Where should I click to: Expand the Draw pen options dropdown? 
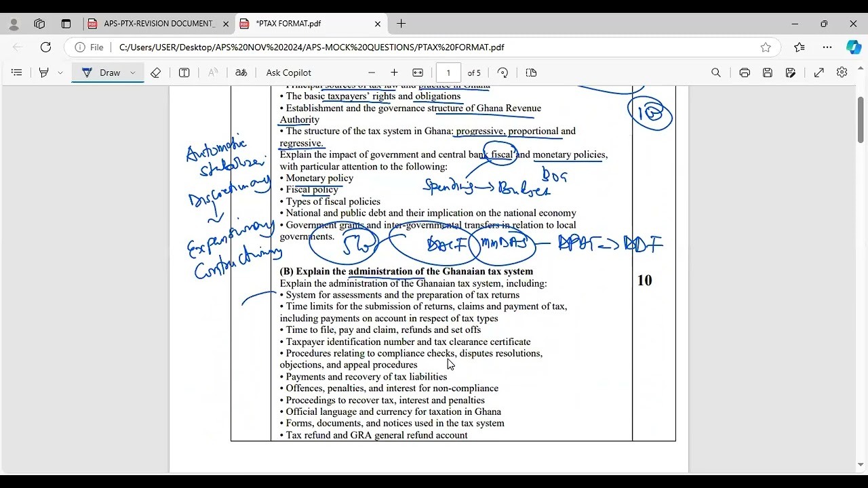[133, 73]
